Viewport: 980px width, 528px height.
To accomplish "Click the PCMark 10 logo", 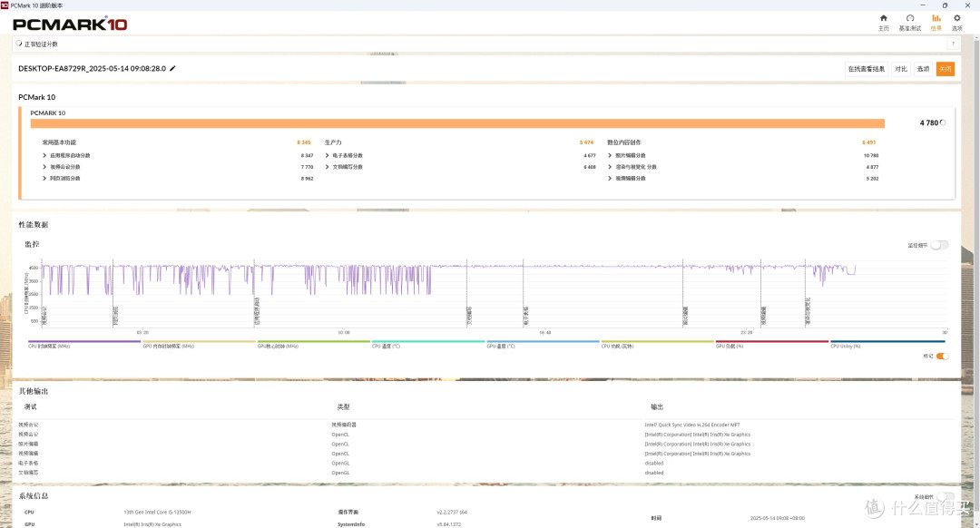I will [x=70, y=24].
